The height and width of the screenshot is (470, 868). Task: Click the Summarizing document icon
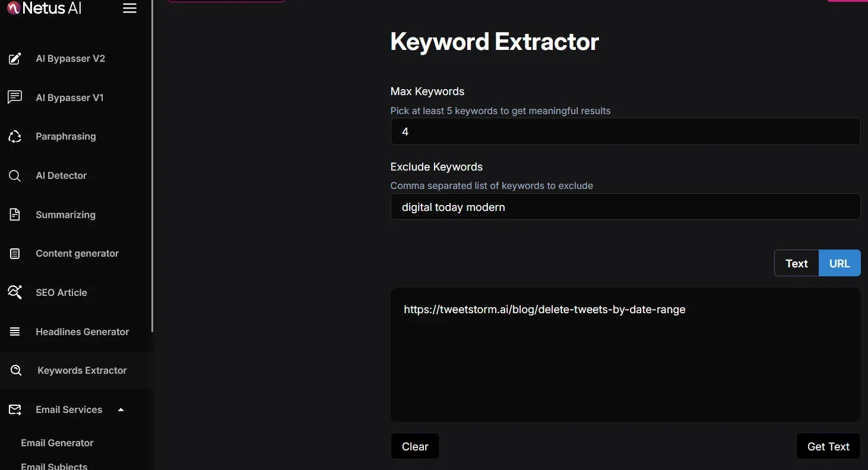click(x=15, y=215)
